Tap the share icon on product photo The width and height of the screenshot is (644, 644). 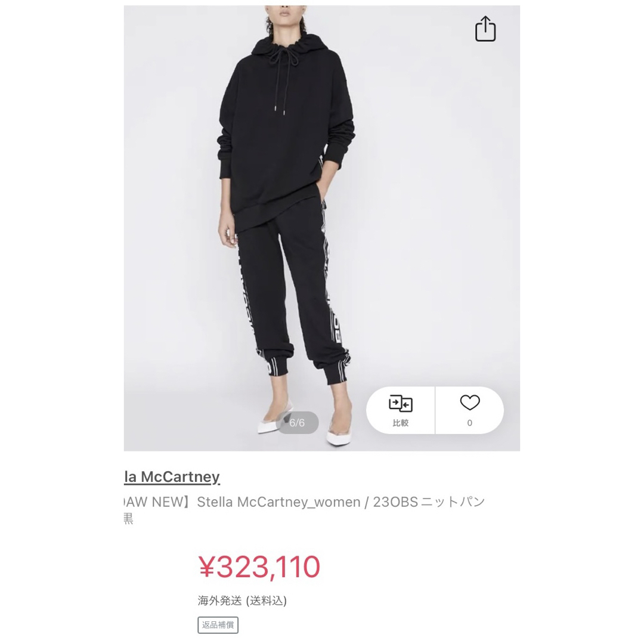coord(485,29)
